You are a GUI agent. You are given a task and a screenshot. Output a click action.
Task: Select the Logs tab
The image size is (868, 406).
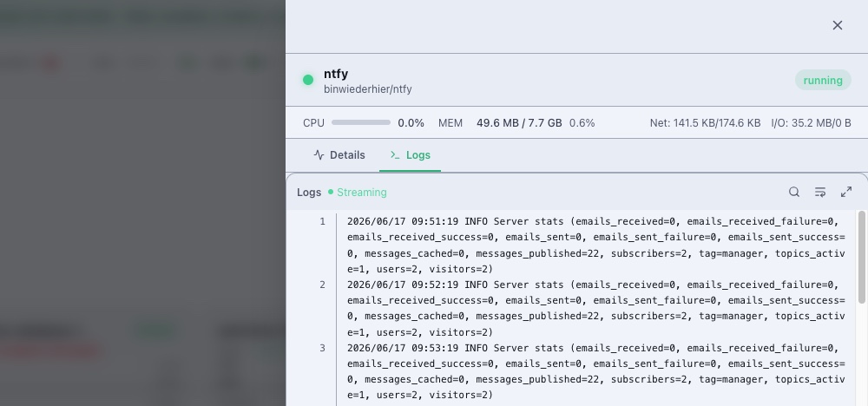point(411,155)
